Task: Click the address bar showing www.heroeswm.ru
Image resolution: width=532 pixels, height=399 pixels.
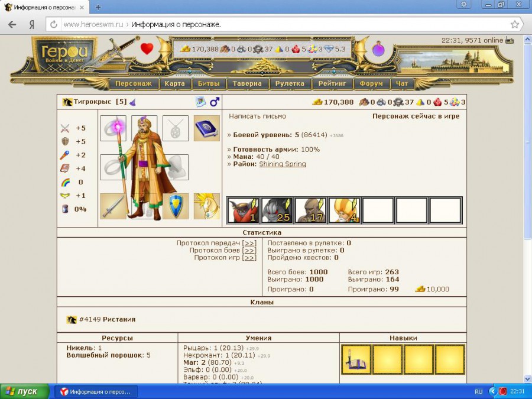Action: click(x=285, y=24)
